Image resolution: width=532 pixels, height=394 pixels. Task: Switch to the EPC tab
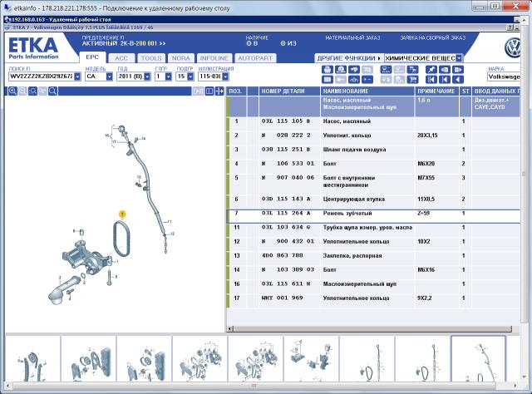point(92,57)
